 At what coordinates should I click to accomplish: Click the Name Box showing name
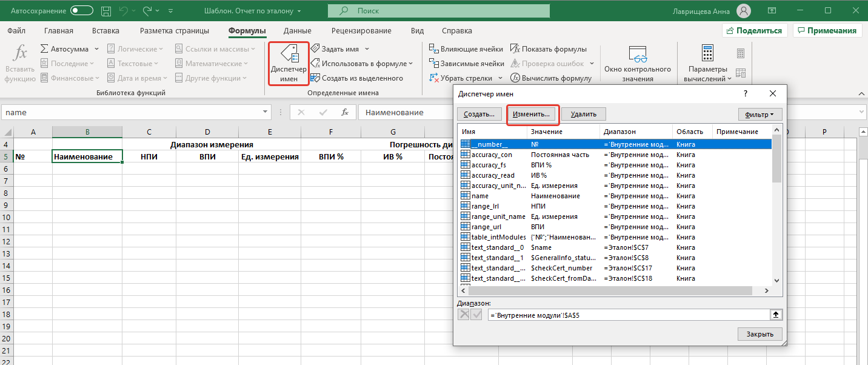(132, 112)
